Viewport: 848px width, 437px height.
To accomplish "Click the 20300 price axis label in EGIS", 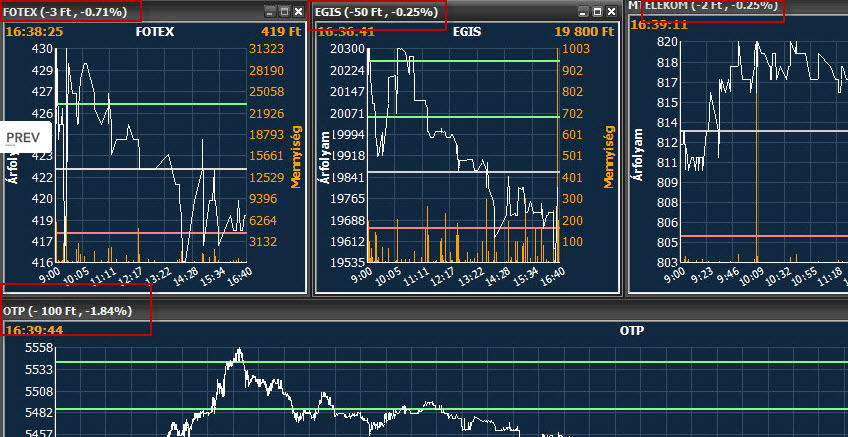I will [x=347, y=49].
